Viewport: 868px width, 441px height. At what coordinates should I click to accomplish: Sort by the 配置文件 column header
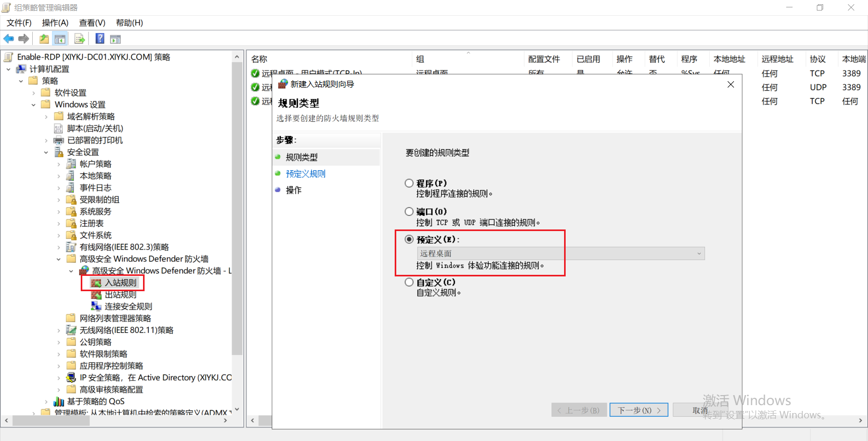(548, 59)
